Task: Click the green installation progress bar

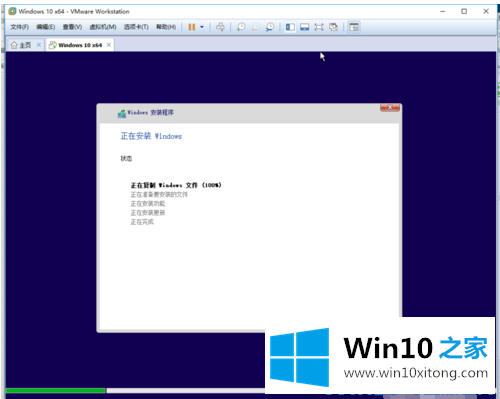Action: [x=56, y=390]
